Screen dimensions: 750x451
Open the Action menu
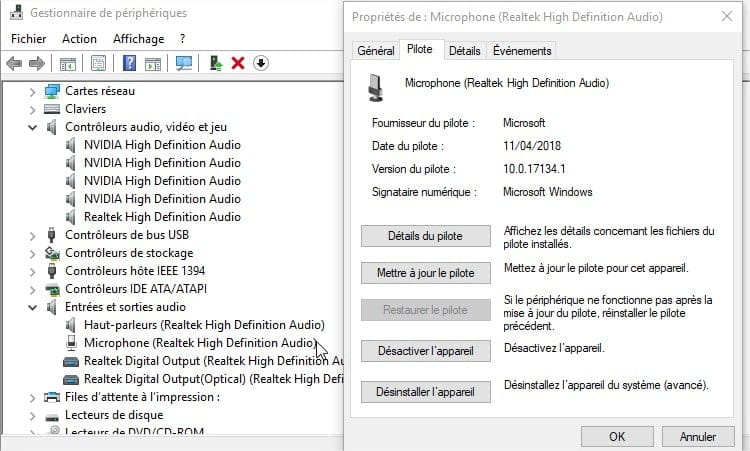79,38
